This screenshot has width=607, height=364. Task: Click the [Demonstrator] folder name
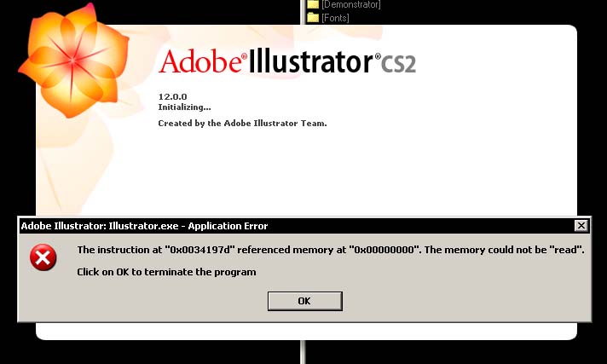(350, 4)
